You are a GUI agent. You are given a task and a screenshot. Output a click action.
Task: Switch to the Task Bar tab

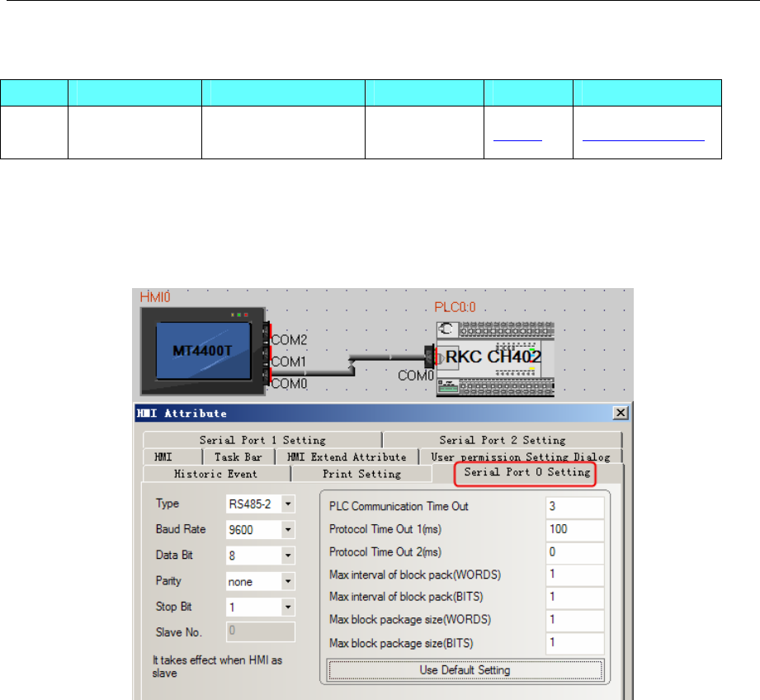click(238, 456)
